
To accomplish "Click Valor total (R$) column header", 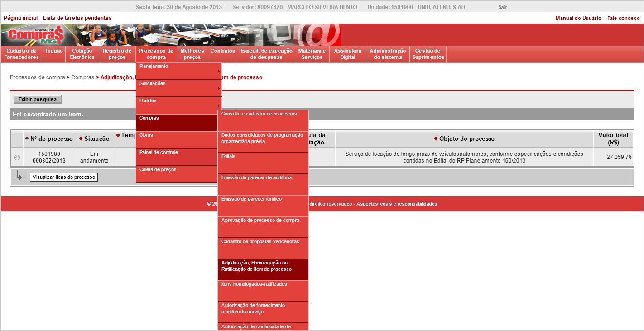I will pyautogui.click(x=613, y=139).
